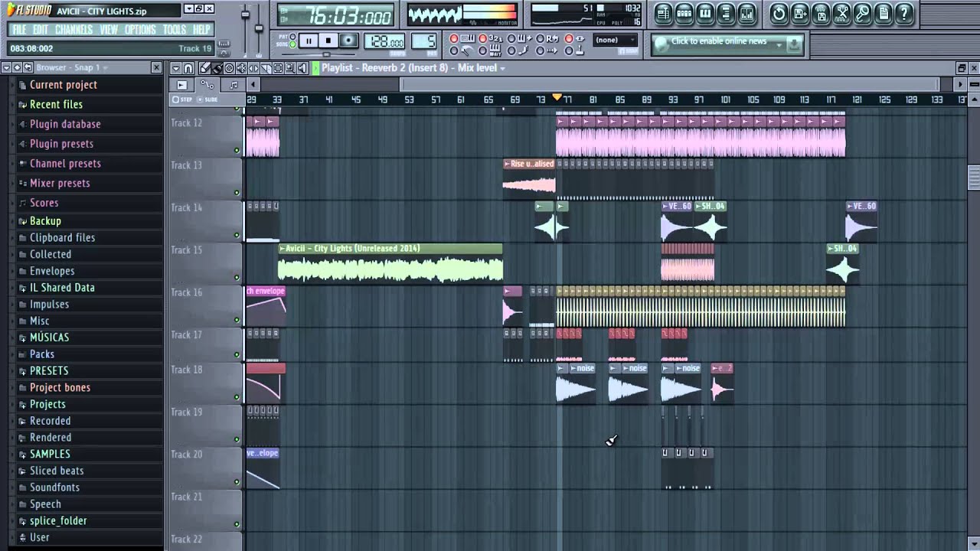Click the one-click recording microphone icon

[x=862, y=13]
